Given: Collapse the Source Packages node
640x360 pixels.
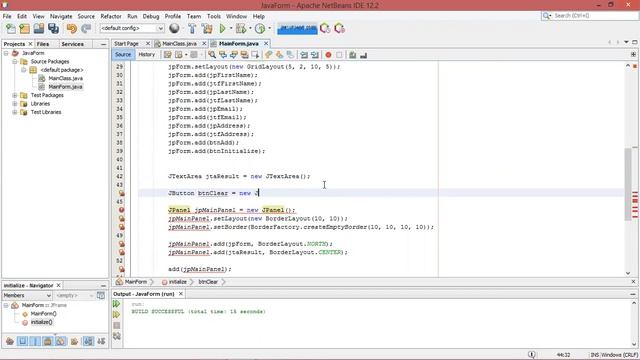Looking at the screenshot, I should (15, 62).
